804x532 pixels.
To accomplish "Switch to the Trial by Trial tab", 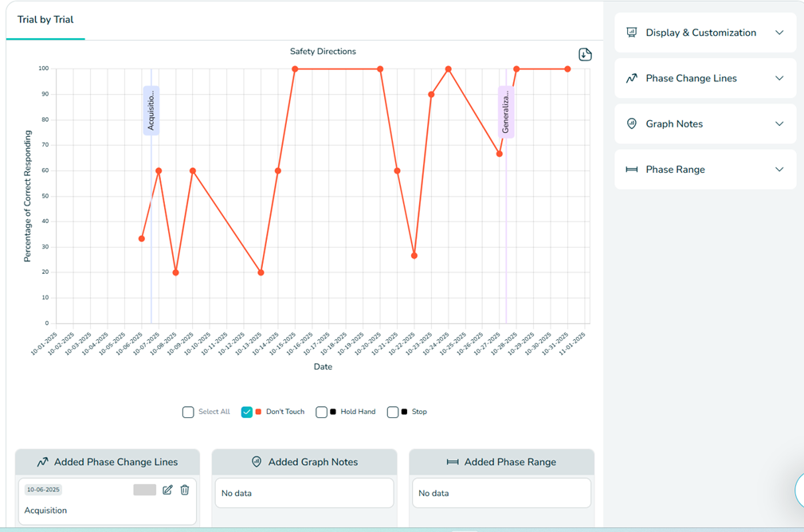I will click(x=45, y=20).
